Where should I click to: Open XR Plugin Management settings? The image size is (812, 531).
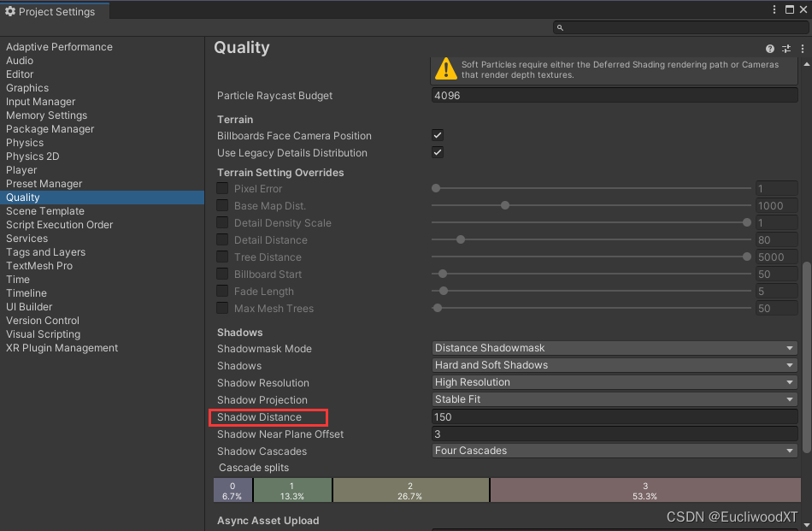coord(62,348)
